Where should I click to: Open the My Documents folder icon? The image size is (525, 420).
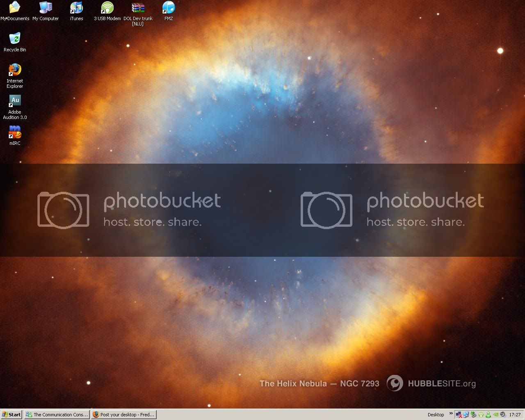pos(15,8)
